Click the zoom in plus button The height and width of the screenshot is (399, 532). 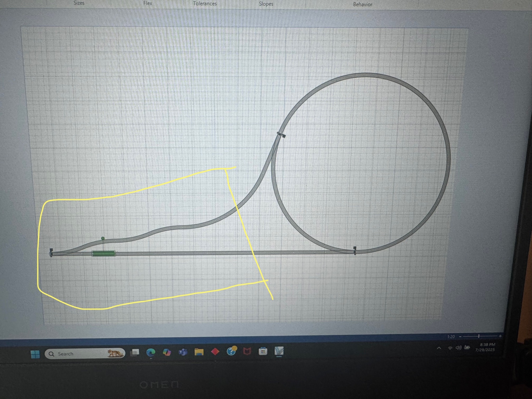coord(500,336)
